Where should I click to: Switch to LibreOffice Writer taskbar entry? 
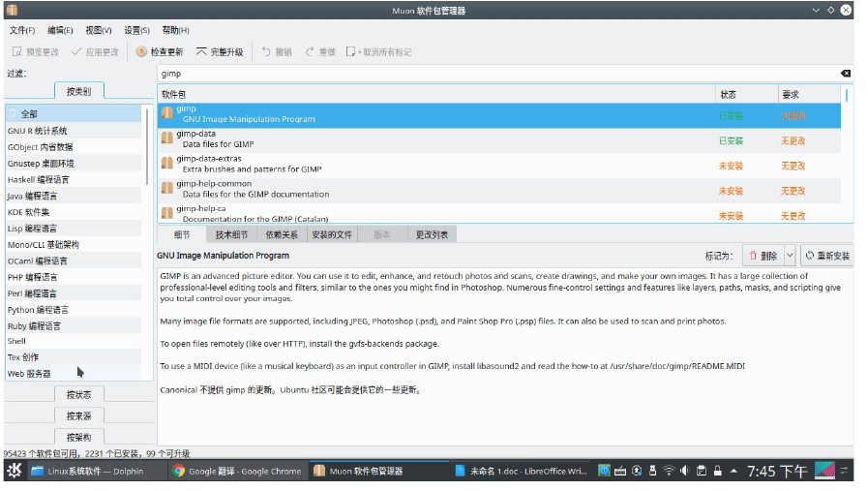point(521,471)
